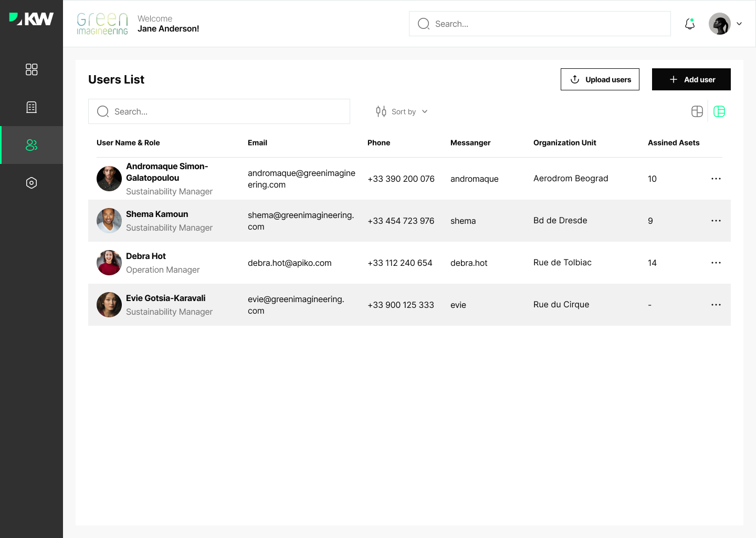Switch to grid card view
756x538 pixels.
point(697,111)
